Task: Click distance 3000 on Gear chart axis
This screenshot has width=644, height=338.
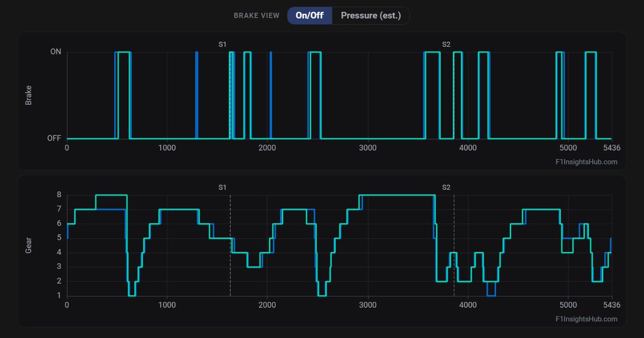Action: pyautogui.click(x=368, y=305)
